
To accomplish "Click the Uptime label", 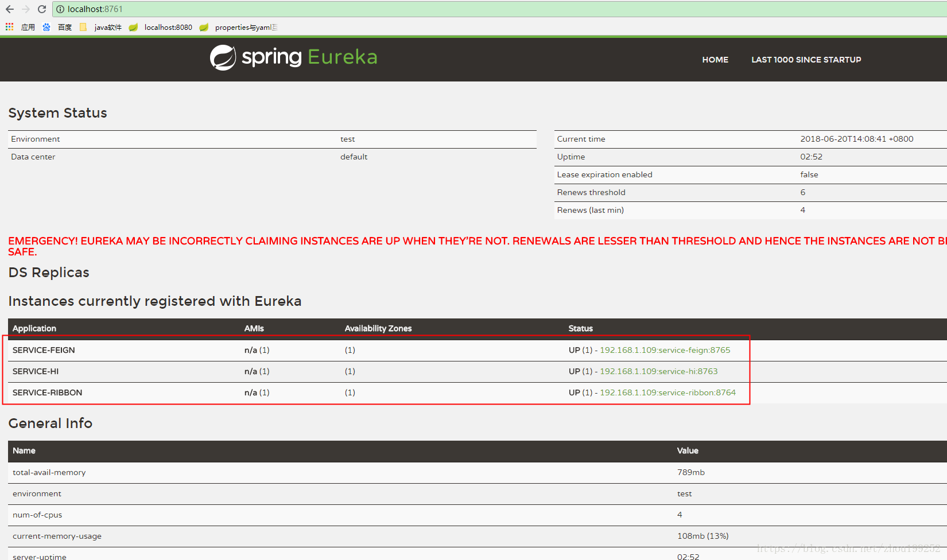I will click(x=571, y=157).
